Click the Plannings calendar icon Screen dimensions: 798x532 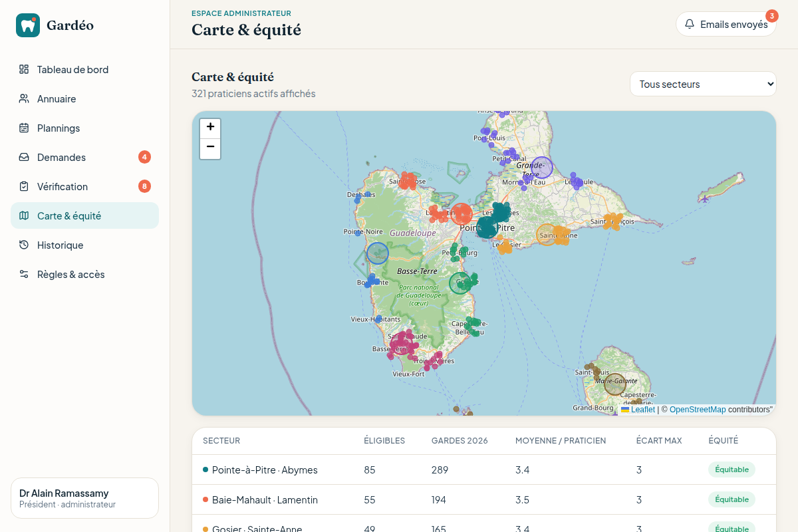coord(24,128)
